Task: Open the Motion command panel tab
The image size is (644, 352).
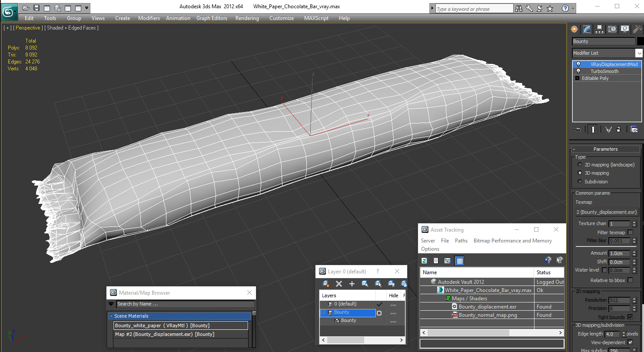Action: coord(612,29)
